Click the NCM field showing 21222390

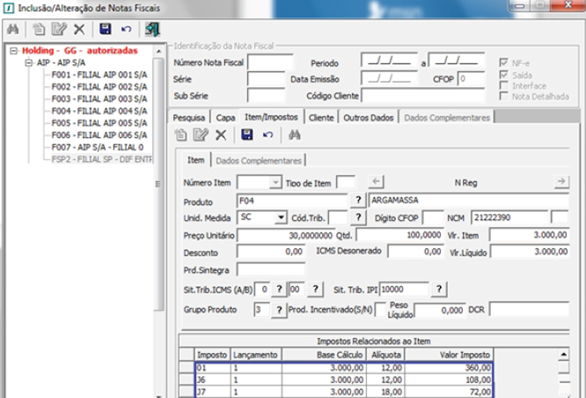(510, 217)
